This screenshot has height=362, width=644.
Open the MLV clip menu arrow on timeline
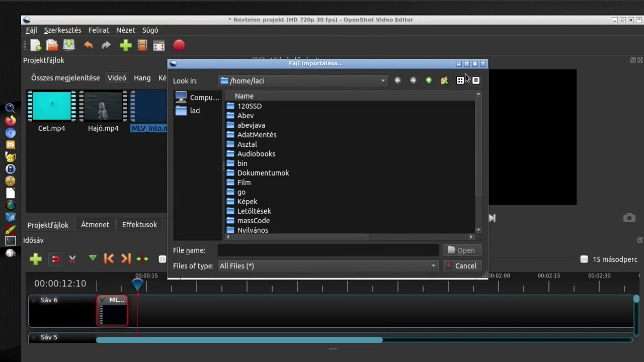point(103,300)
